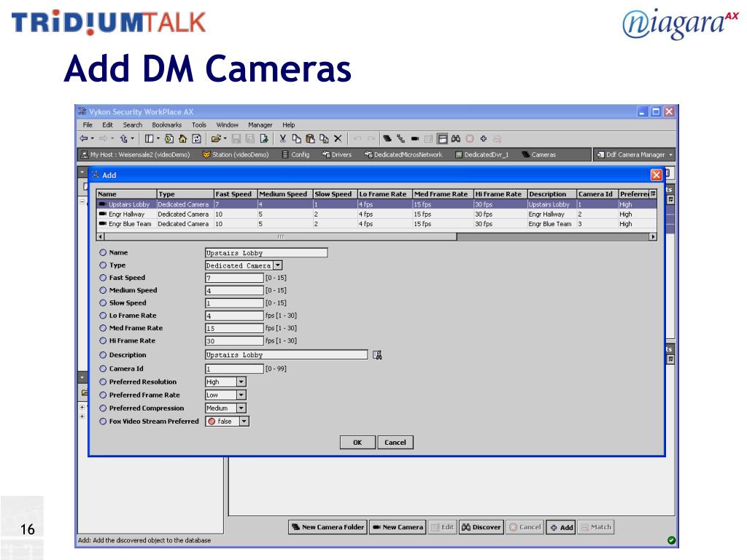Click the highlighted learn mode pane icon
The width and height of the screenshot is (747, 560).
tap(443, 139)
